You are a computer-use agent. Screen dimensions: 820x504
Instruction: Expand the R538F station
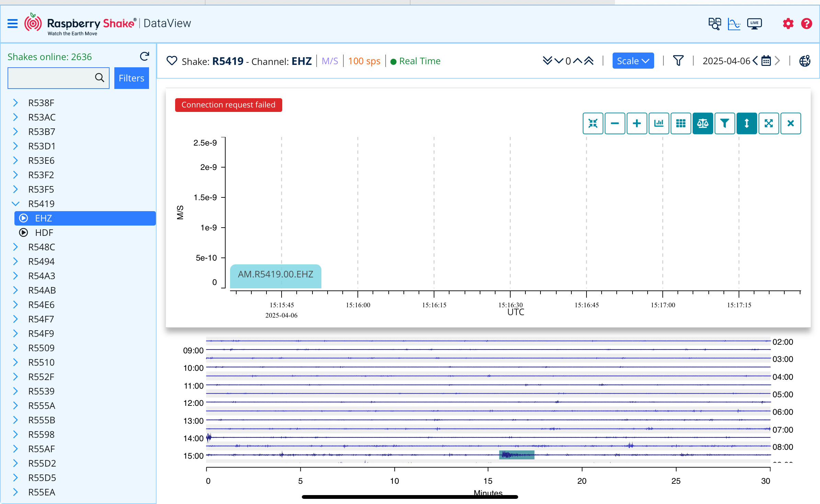(x=15, y=103)
